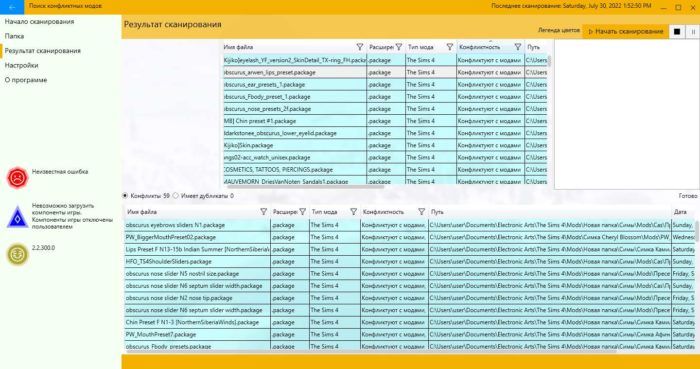
Task: Select row COSMETICS, TATTOOS, PIERCINGS.package
Action: click(x=385, y=170)
